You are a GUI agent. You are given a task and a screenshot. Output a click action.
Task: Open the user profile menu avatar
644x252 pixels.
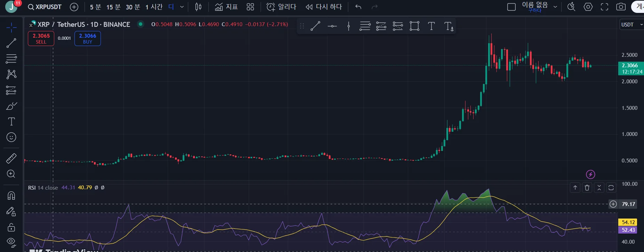click(x=11, y=7)
